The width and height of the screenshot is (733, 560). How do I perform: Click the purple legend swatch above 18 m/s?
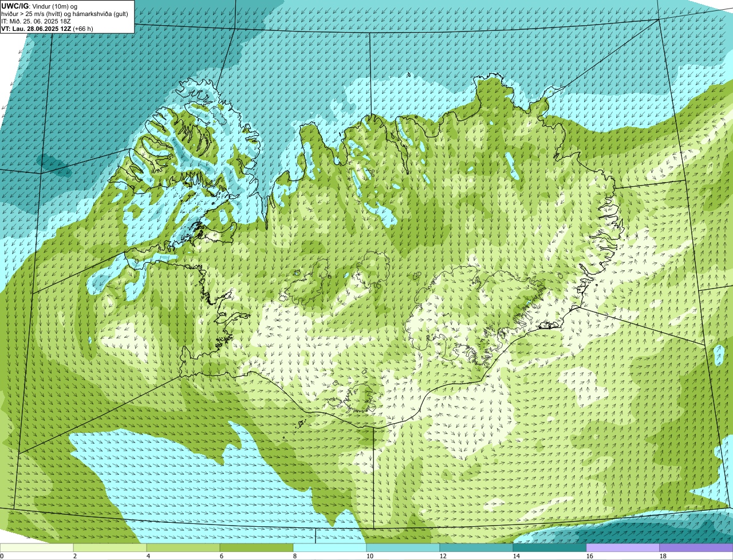point(696,548)
